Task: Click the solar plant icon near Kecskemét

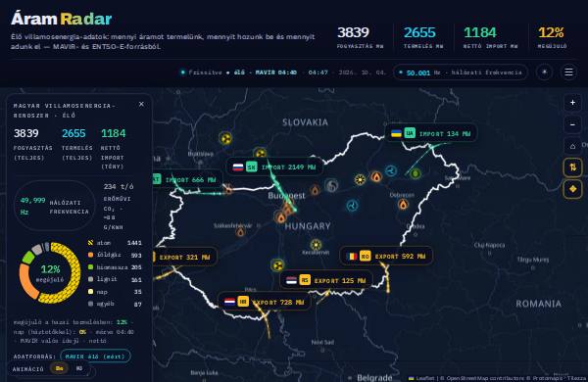Action: [x=316, y=245]
